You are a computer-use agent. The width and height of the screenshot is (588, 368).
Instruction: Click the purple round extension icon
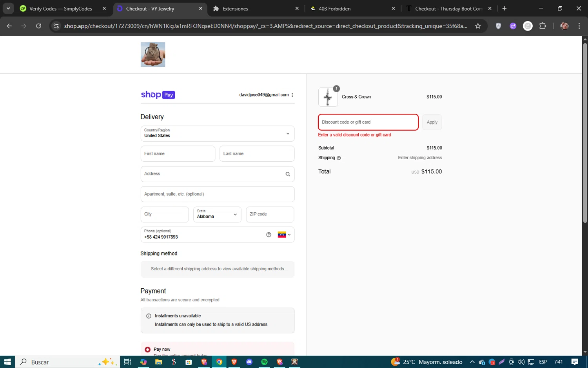(x=513, y=26)
